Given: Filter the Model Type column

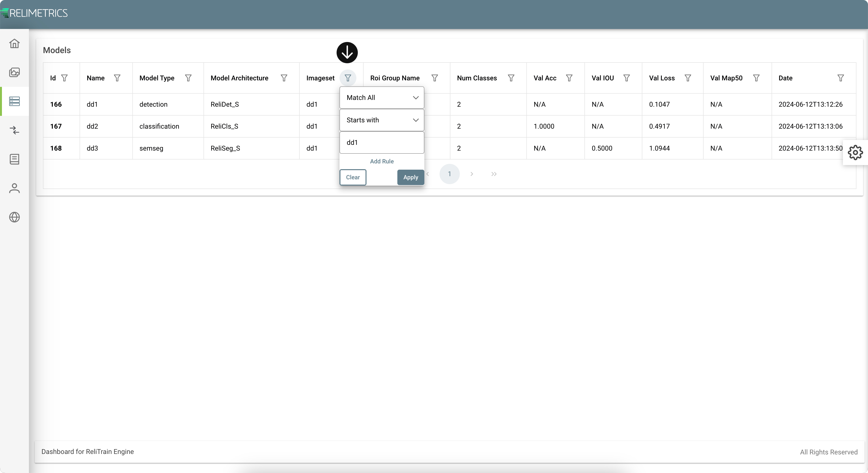Looking at the screenshot, I should click(188, 78).
